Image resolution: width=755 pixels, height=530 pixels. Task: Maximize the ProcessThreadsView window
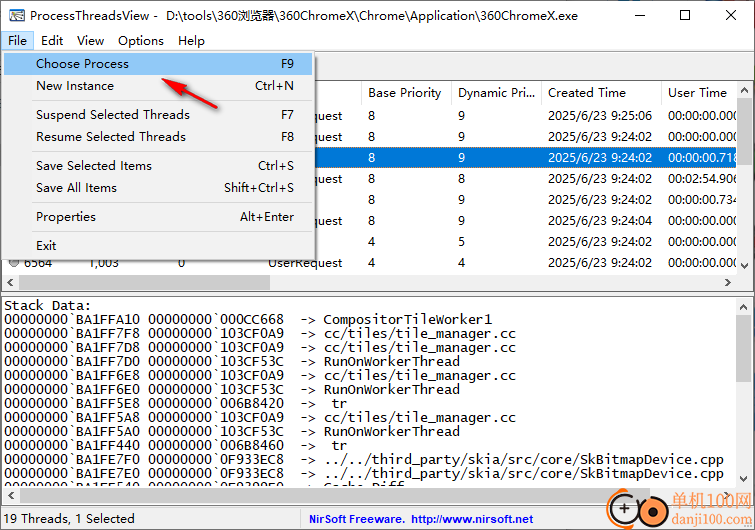685,15
